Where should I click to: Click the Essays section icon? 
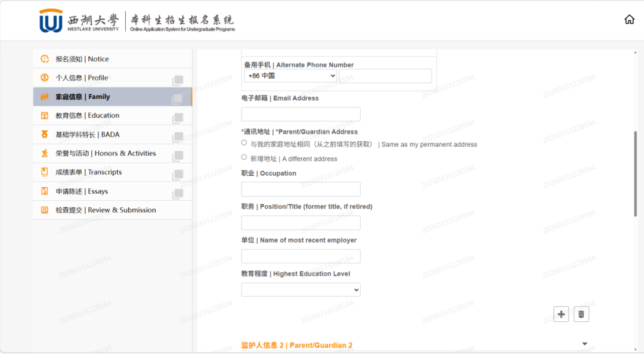44,191
